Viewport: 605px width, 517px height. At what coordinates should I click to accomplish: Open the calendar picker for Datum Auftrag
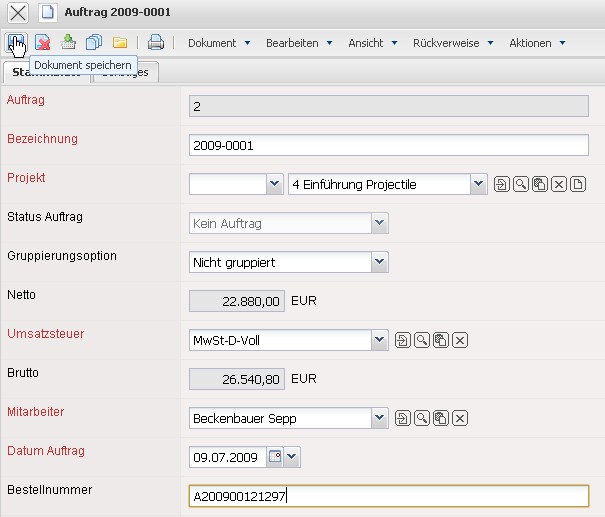[274, 457]
